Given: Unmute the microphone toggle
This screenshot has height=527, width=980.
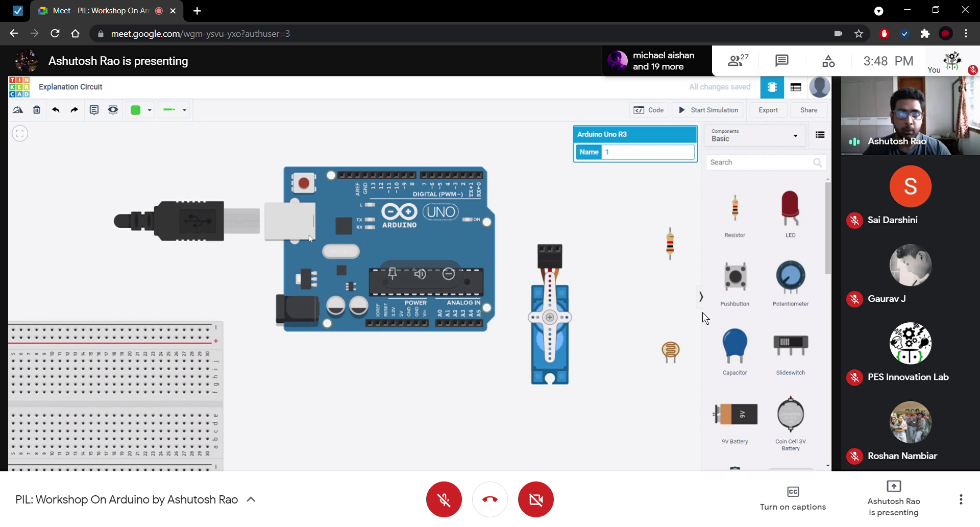Looking at the screenshot, I should click(x=444, y=499).
